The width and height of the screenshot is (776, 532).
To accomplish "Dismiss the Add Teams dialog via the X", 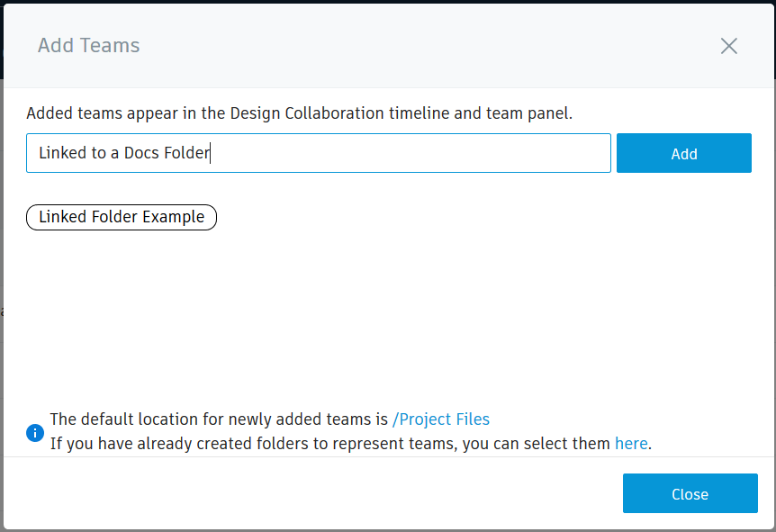I will tap(728, 46).
